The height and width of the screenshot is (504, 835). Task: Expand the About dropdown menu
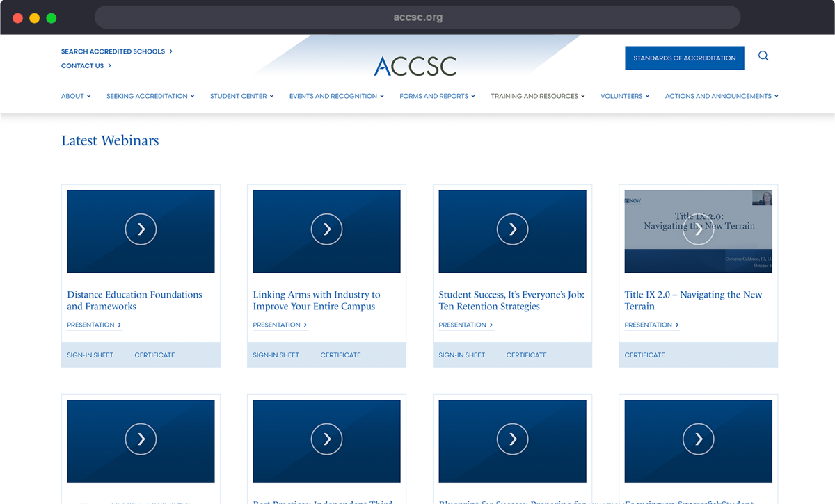76,96
